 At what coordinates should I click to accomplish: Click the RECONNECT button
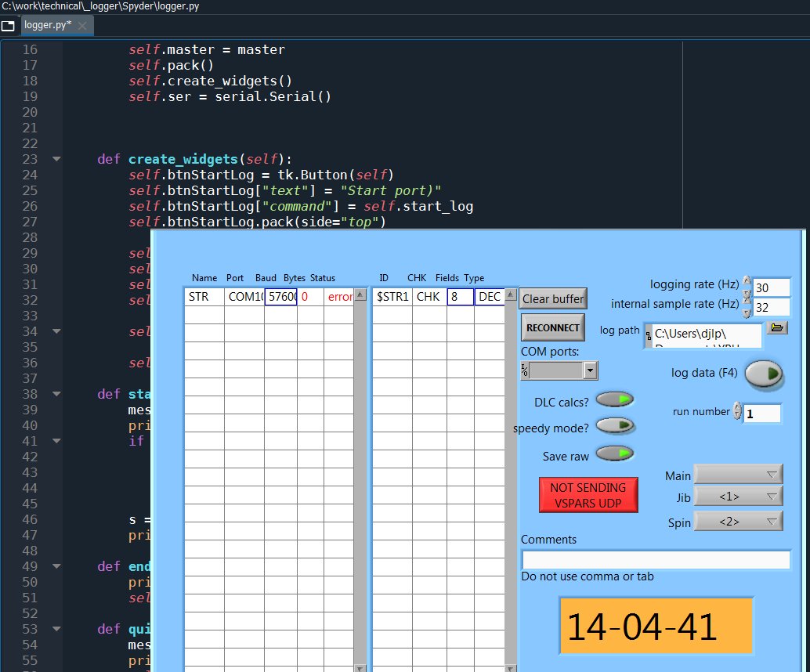click(553, 327)
